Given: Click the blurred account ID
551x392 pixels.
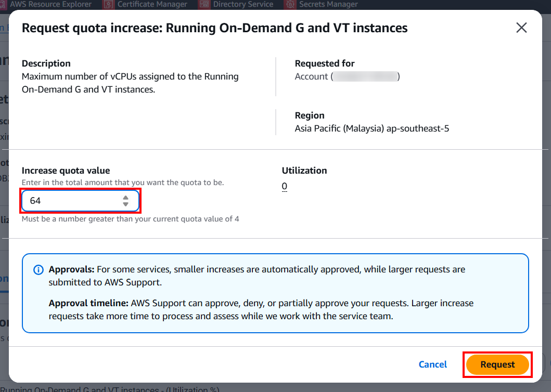Looking at the screenshot, I should (365, 77).
